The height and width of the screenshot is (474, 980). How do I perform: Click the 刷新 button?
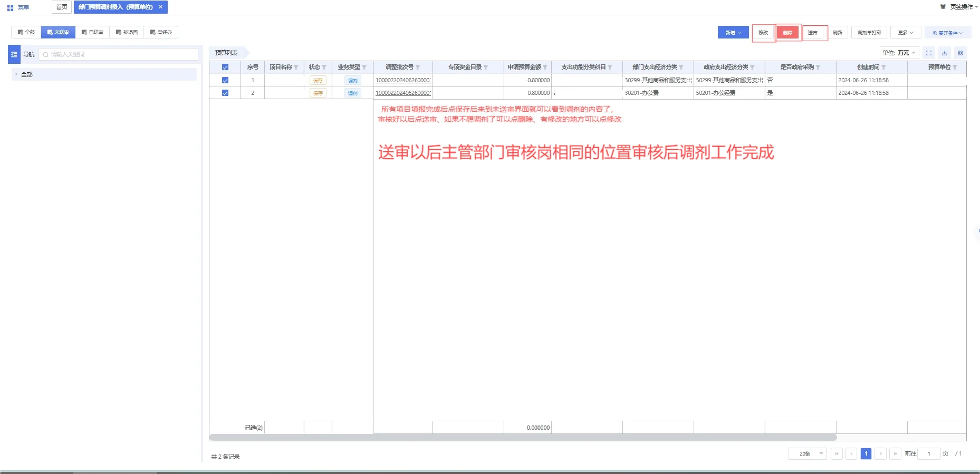pos(838,33)
